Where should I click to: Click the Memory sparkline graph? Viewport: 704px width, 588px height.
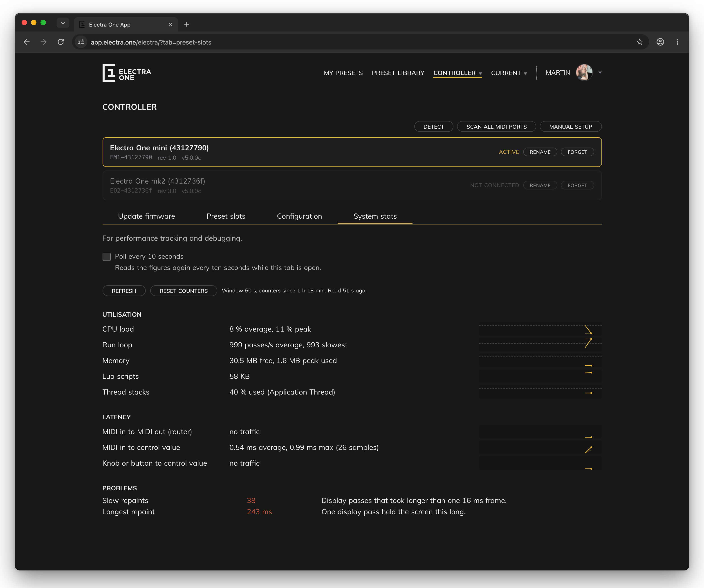pos(540,361)
